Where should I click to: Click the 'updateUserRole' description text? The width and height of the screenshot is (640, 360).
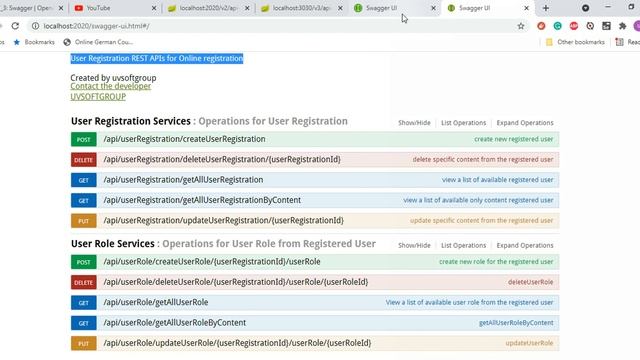click(529, 343)
